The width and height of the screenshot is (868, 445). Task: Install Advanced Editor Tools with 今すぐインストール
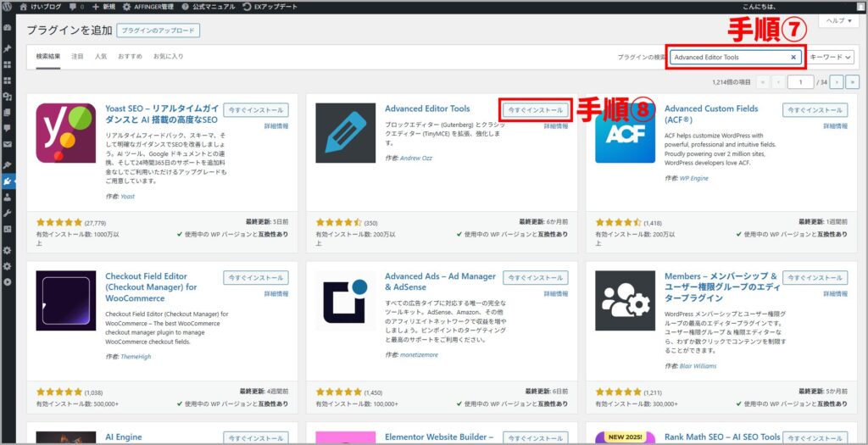pos(534,110)
